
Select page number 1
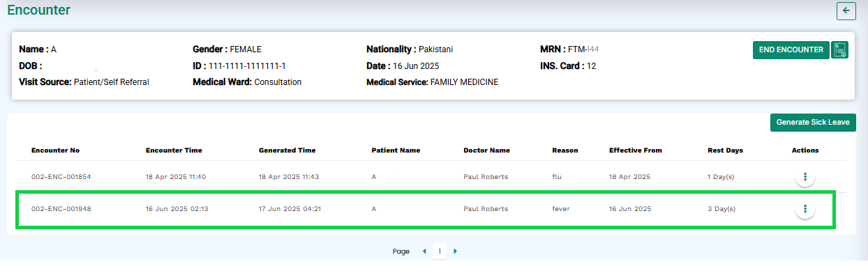440,251
